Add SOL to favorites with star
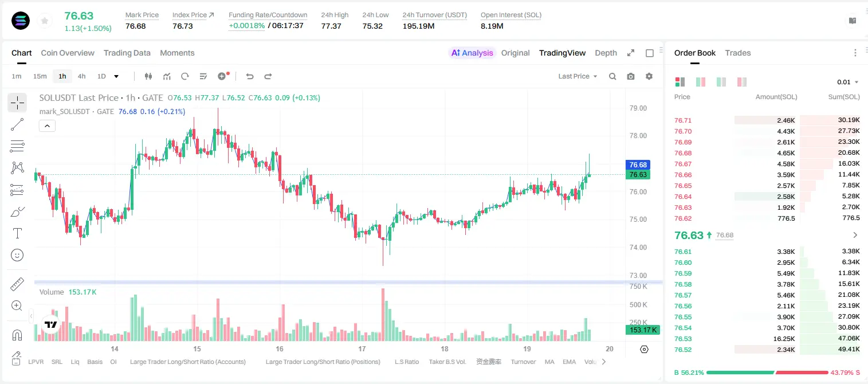Screen dimensions: 868x384 44,21
